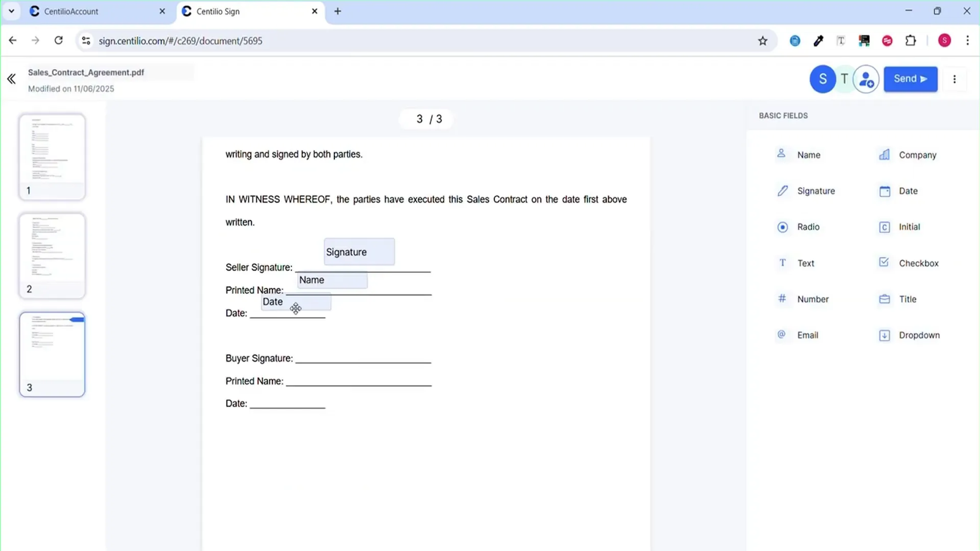Select the Company field icon
The width and height of the screenshot is (980, 551).
point(884,154)
